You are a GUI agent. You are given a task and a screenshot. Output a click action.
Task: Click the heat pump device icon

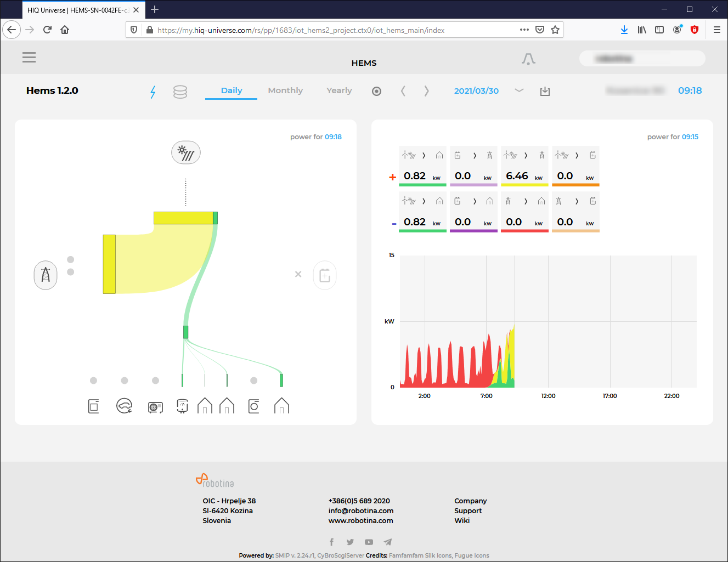[155, 407]
